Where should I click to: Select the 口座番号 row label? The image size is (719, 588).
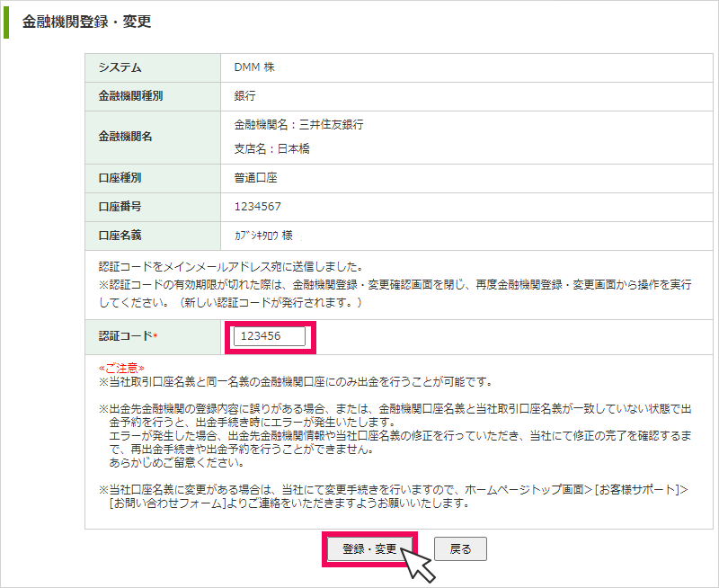click(x=120, y=207)
